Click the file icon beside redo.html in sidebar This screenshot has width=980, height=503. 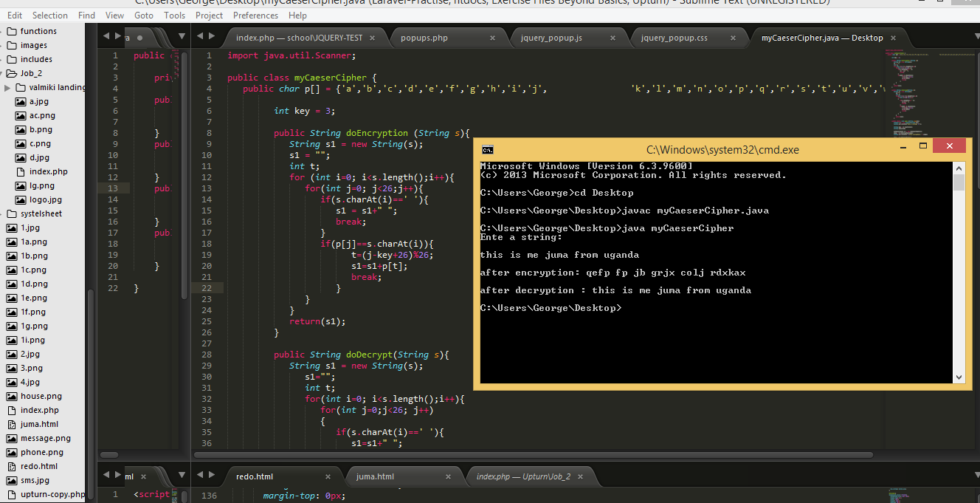tap(12, 466)
